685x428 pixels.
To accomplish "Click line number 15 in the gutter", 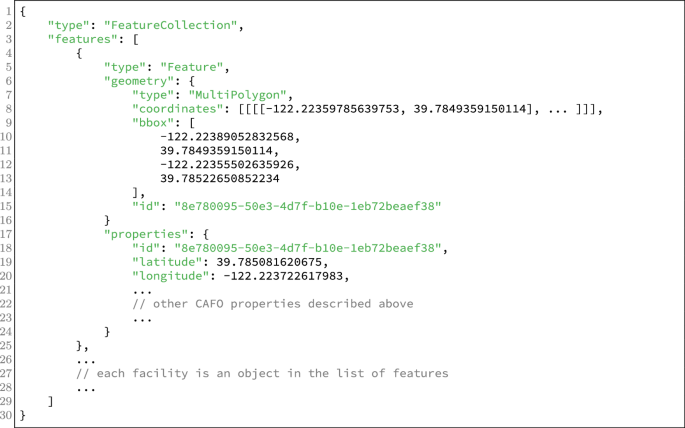I will pyautogui.click(x=7, y=206).
